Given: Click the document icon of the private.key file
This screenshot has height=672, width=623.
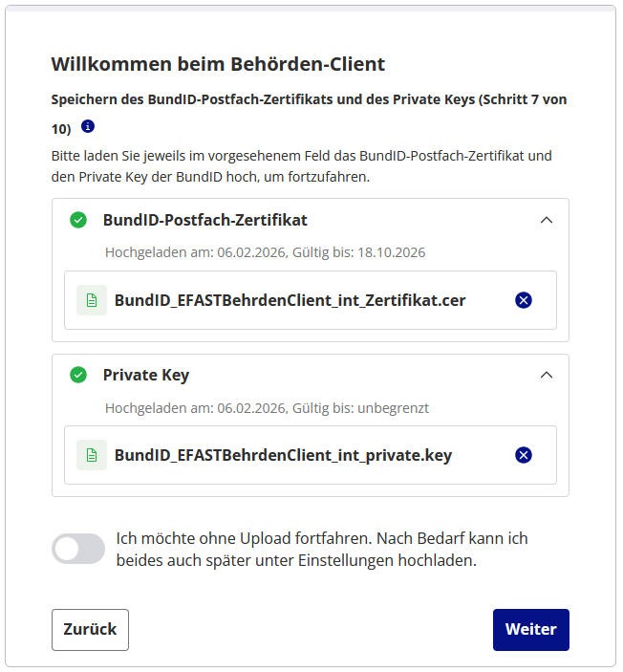Looking at the screenshot, I should [x=92, y=455].
